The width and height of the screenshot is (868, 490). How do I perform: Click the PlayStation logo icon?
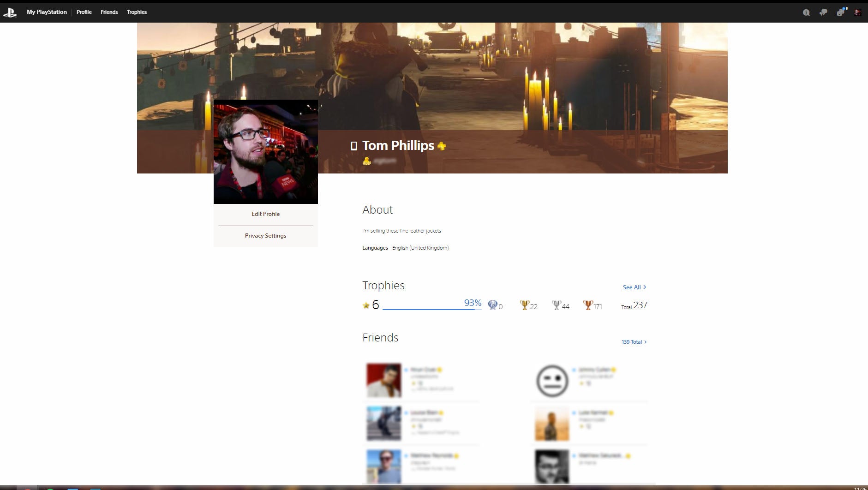(10, 12)
